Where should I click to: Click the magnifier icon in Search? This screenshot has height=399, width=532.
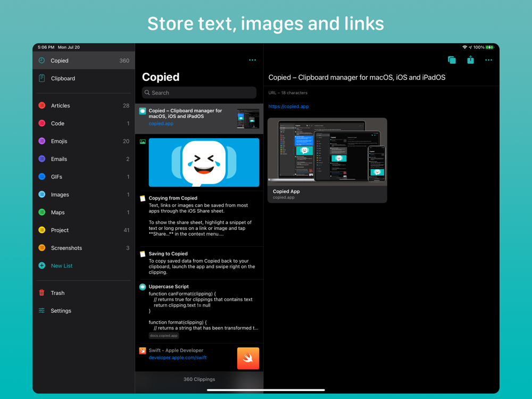click(x=147, y=92)
